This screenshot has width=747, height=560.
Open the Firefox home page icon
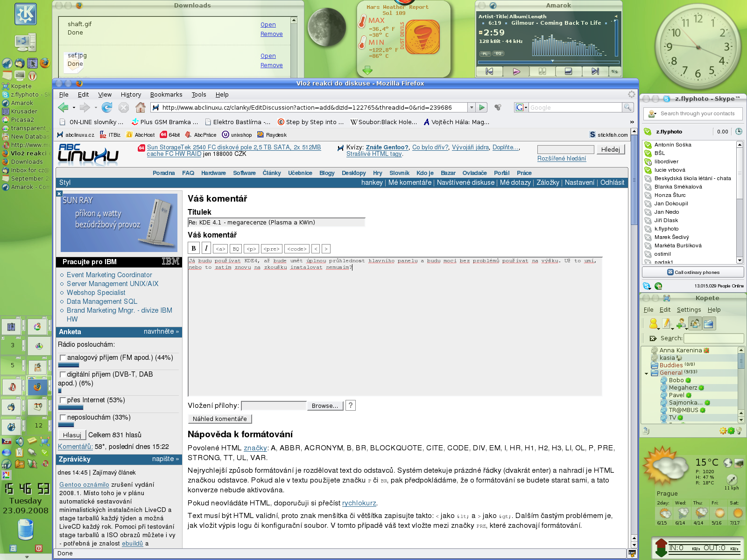click(x=141, y=108)
